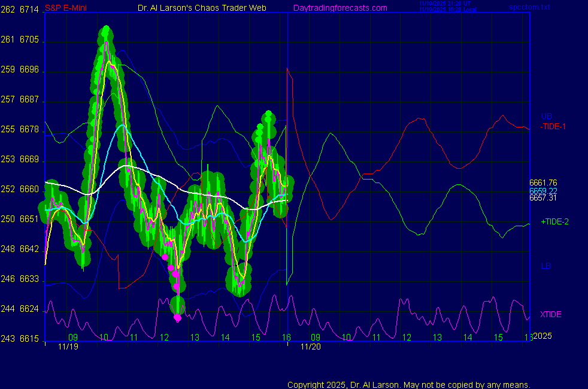Click the copyright notice at the bottom
The height and width of the screenshot is (389, 588).
point(409,384)
